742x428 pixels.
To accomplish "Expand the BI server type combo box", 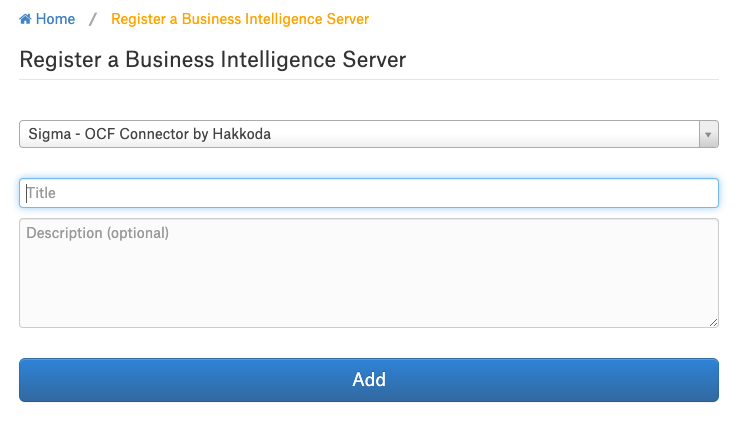I will click(369, 134).
